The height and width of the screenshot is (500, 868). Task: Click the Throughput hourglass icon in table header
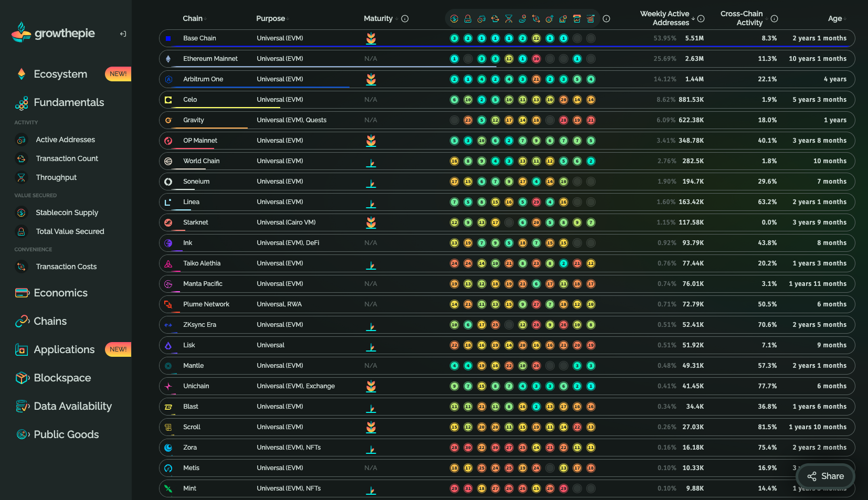pyautogui.click(x=509, y=19)
